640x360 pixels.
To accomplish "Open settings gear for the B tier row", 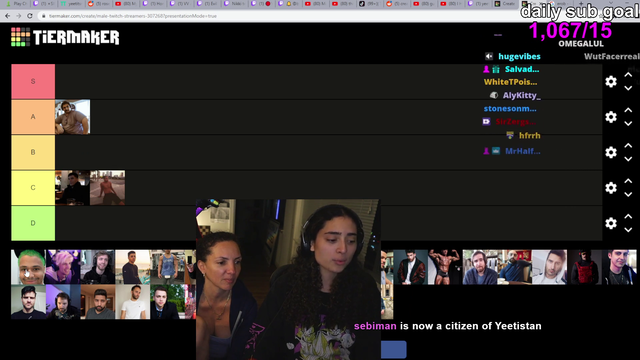I will click(x=611, y=152).
